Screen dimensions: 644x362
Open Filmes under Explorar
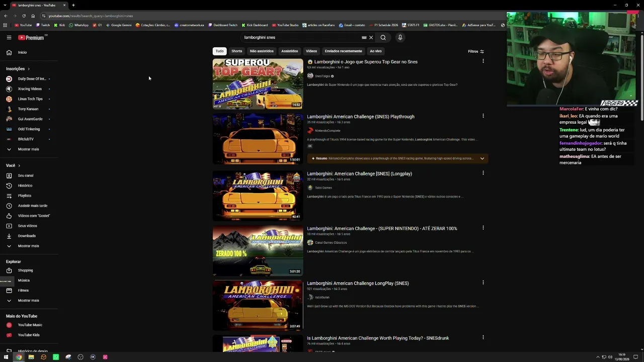23,291
